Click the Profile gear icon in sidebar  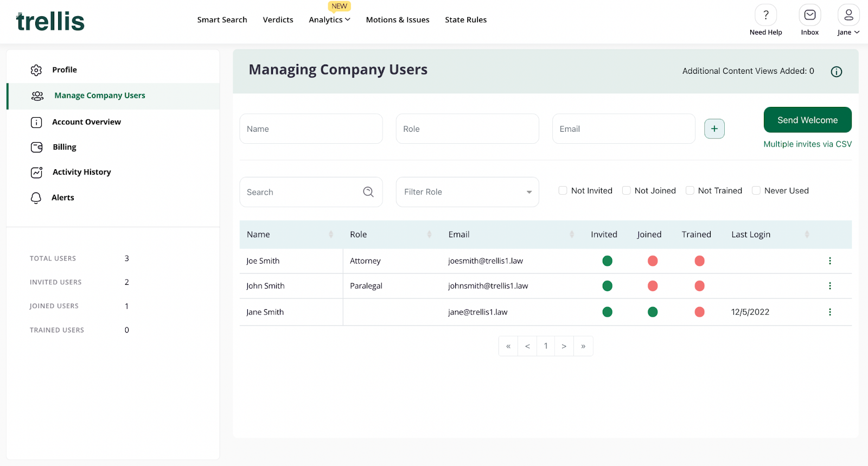coord(36,70)
